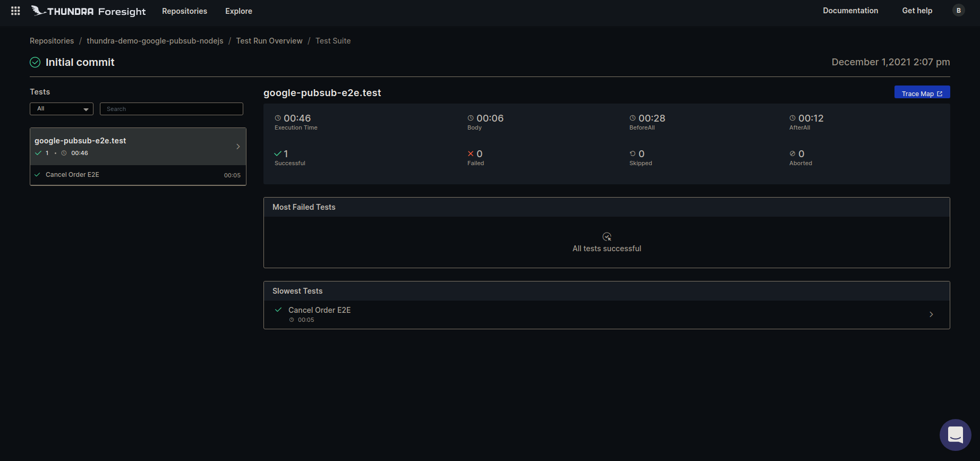Click the Initial commit title
980x461 pixels.
click(x=80, y=62)
